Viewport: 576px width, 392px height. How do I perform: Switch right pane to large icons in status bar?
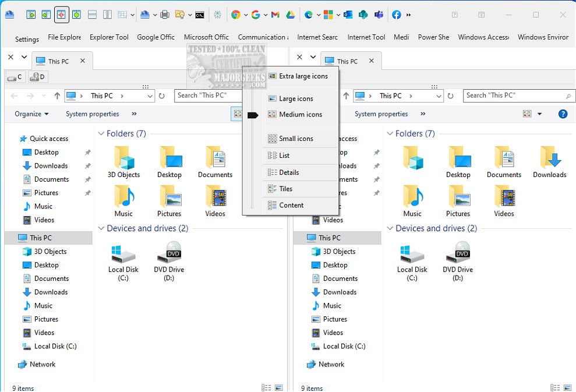tap(567, 387)
